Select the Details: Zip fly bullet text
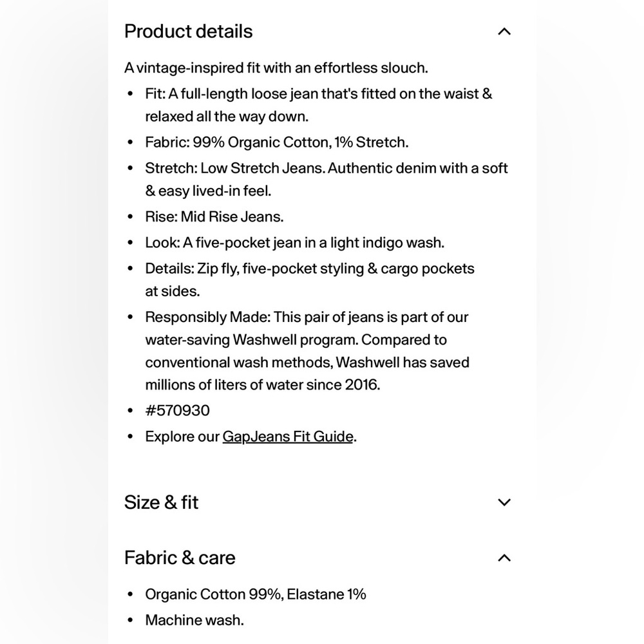 pos(309,279)
